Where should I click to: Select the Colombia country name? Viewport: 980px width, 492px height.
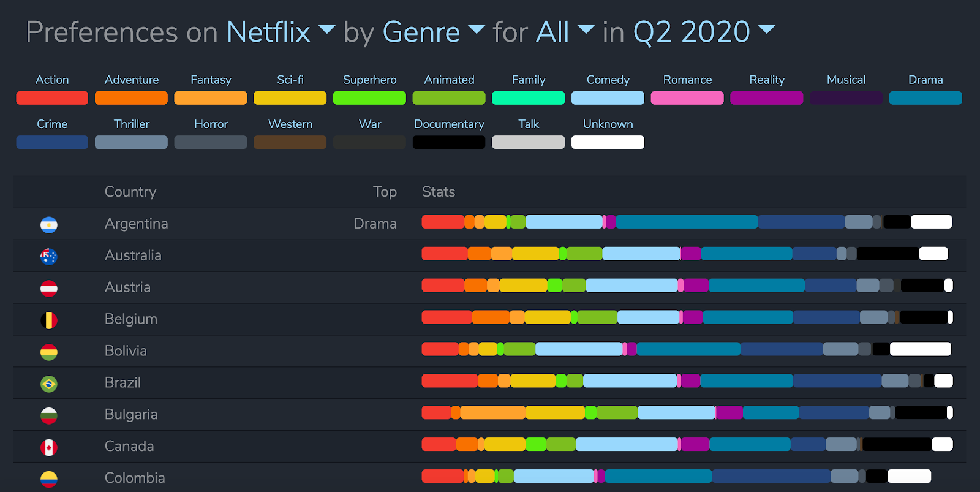coord(135,478)
